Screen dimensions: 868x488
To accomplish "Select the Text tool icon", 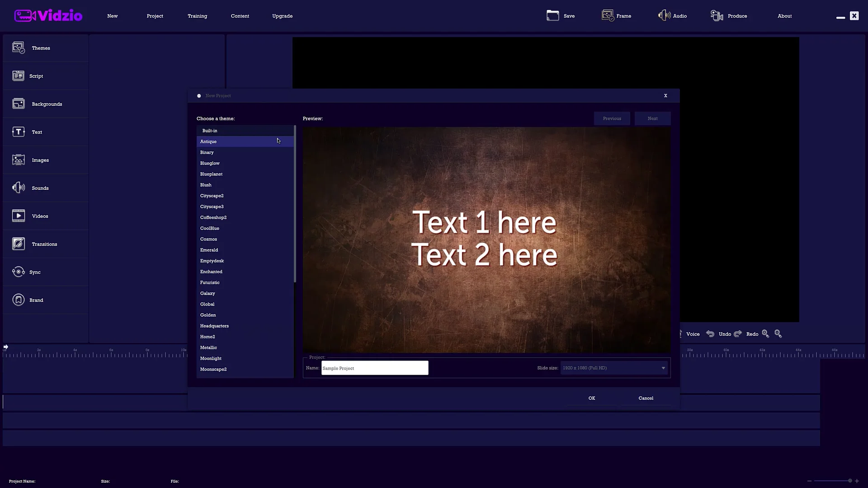I will point(19,131).
